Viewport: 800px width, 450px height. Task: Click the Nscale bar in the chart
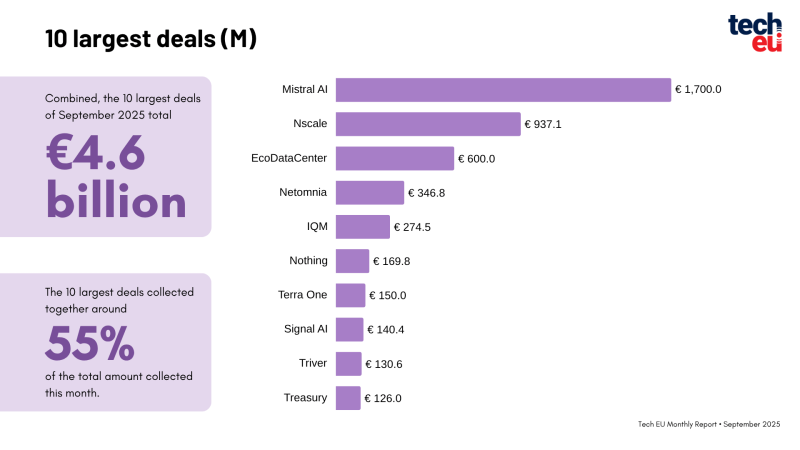tap(428, 124)
